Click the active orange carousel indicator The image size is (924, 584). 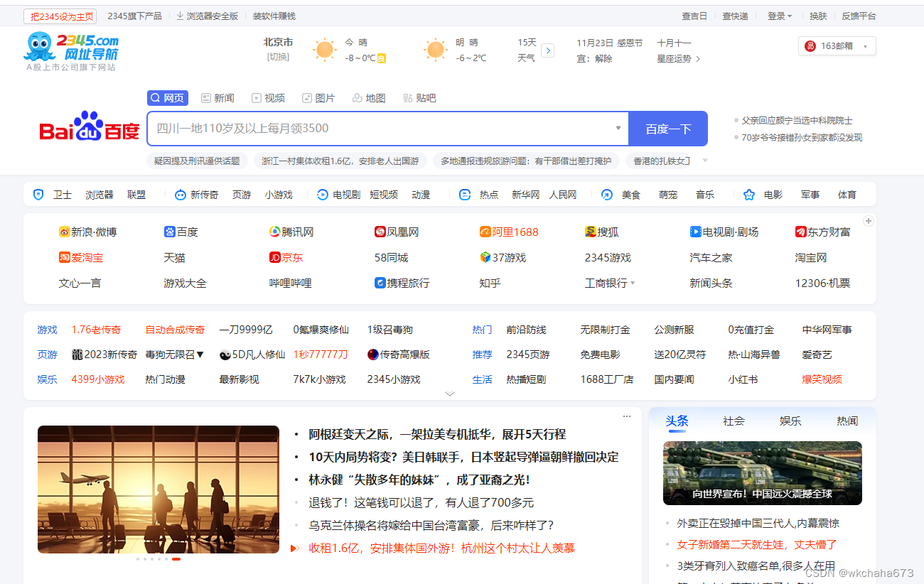click(176, 559)
